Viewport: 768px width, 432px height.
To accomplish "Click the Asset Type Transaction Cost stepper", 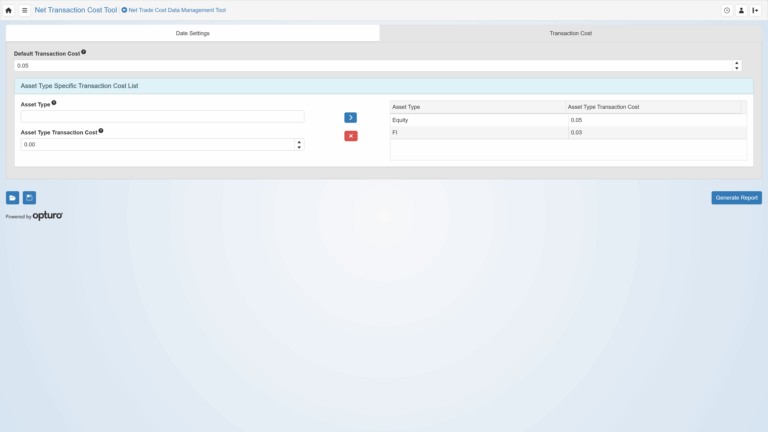I will [299, 144].
